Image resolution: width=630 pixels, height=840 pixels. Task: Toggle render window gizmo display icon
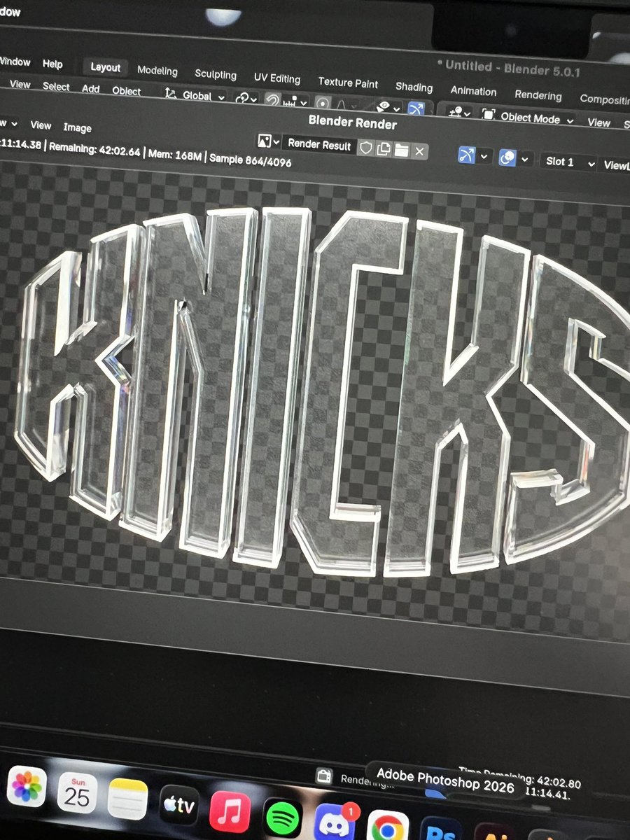click(467, 155)
